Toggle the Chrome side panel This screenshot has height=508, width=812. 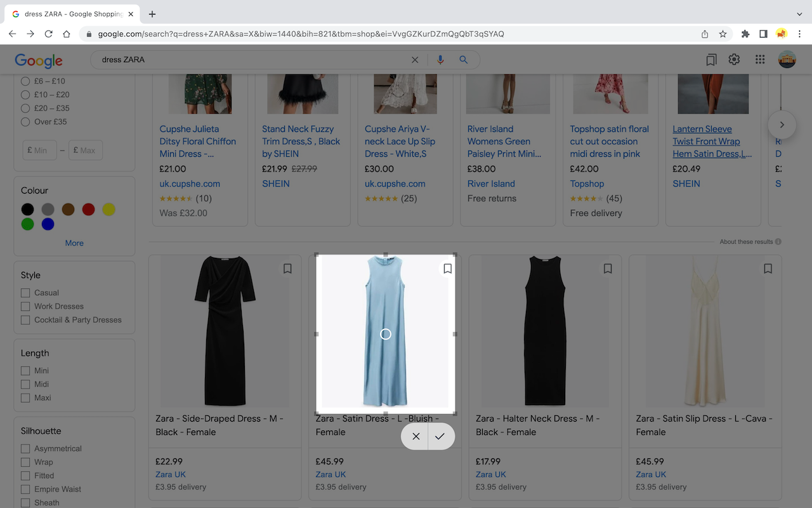tap(763, 34)
